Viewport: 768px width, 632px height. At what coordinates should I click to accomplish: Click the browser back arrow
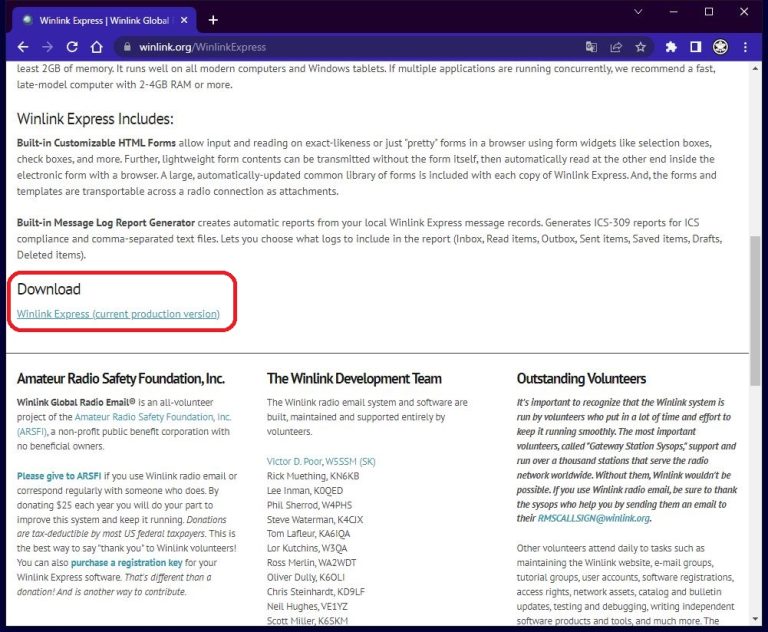pos(23,47)
